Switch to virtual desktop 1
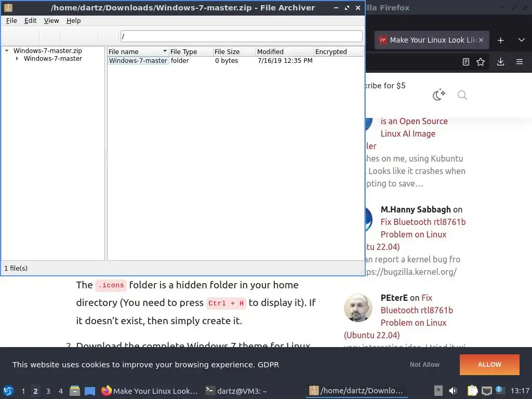This screenshot has height=399, width=532. pos(23,391)
